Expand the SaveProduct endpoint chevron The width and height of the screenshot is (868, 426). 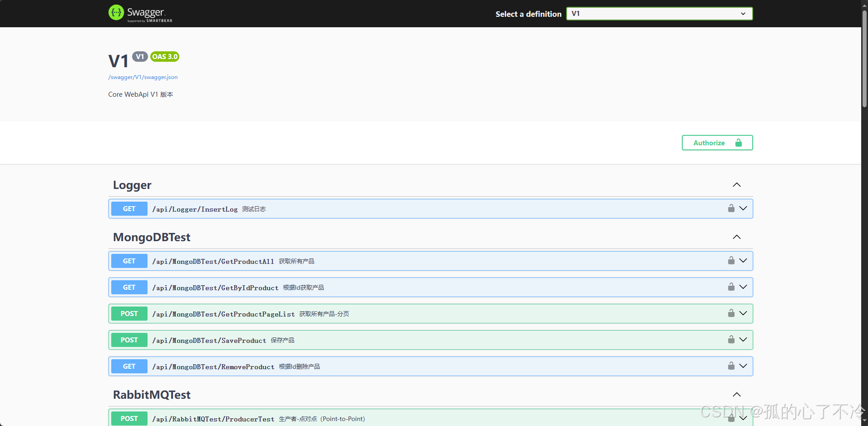[x=743, y=340]
